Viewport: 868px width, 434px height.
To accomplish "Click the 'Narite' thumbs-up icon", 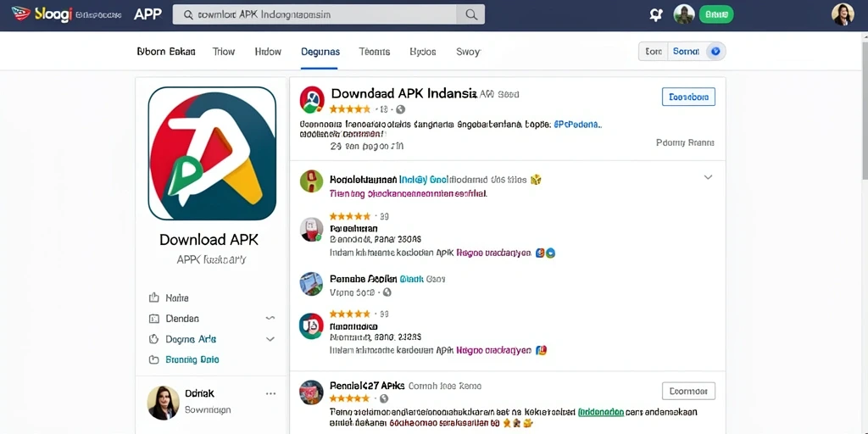I will 154,298.
